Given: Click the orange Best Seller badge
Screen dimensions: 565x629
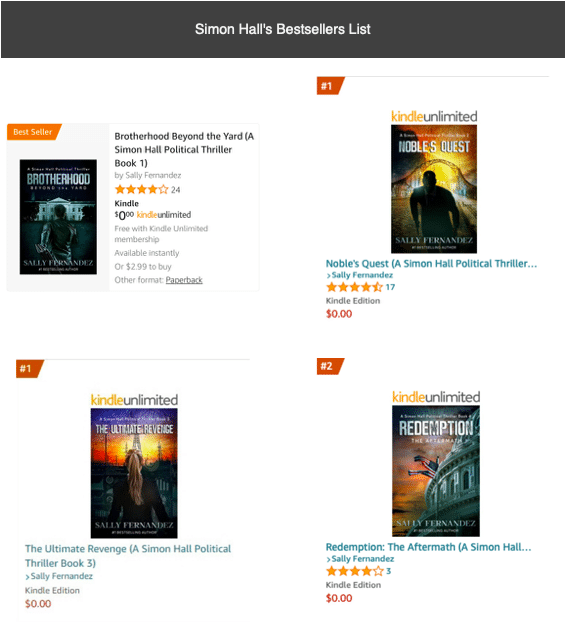Looking at the screenshot, I should (x=34, y=132).
